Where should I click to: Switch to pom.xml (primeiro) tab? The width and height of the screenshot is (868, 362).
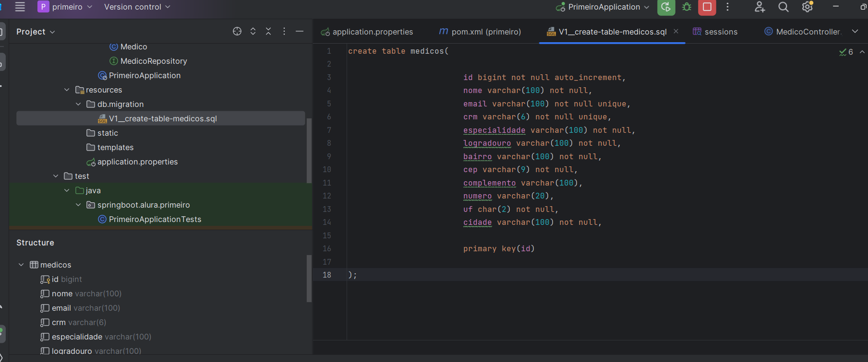(480, 32)
